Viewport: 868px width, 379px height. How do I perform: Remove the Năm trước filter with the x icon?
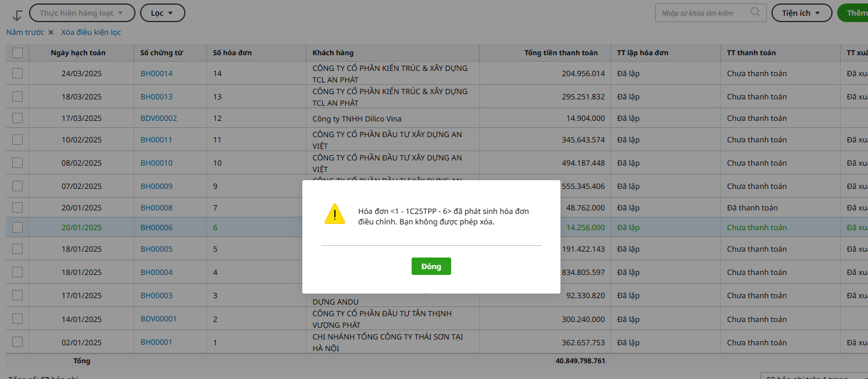(x=51, y=33)
